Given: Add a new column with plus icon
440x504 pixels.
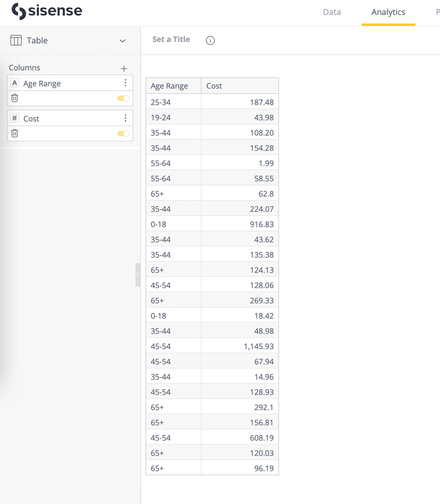Looking at the screenshot, I should [124, 69].
